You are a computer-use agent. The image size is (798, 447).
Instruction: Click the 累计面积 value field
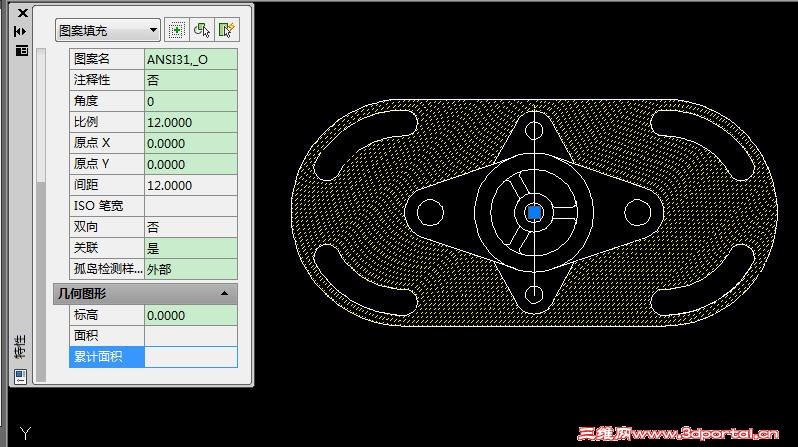191,357
